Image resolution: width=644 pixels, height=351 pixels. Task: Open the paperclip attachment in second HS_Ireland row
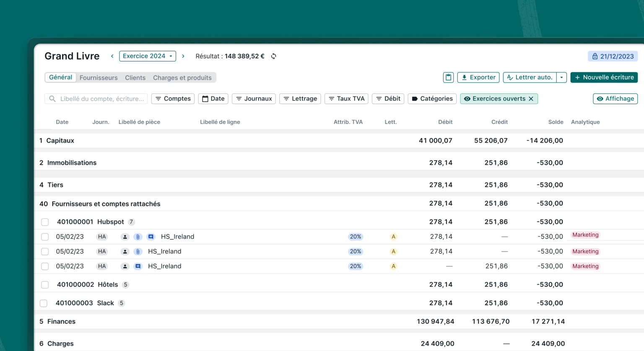pyautogui.click(x=138, y=251)
